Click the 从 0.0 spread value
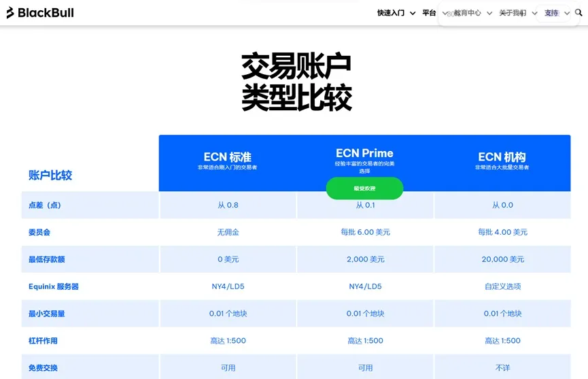Image resolution: width=588 pixels, height=379 pixels. (502, 205)
